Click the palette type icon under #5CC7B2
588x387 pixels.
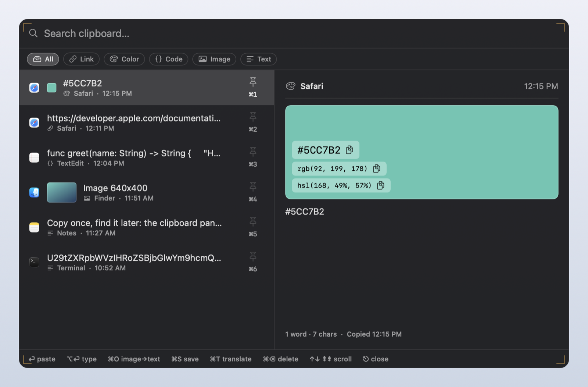pos(67,93)
